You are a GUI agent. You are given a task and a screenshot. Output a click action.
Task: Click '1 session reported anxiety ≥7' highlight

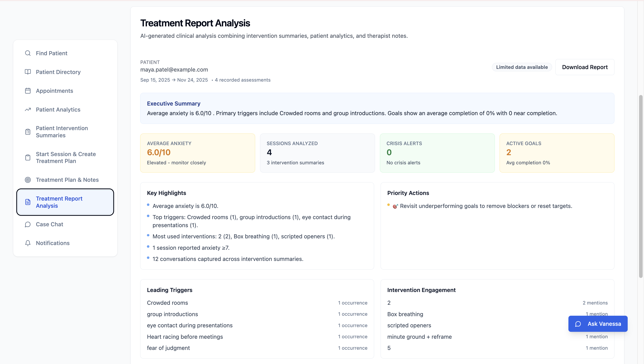tap(191, 248)
